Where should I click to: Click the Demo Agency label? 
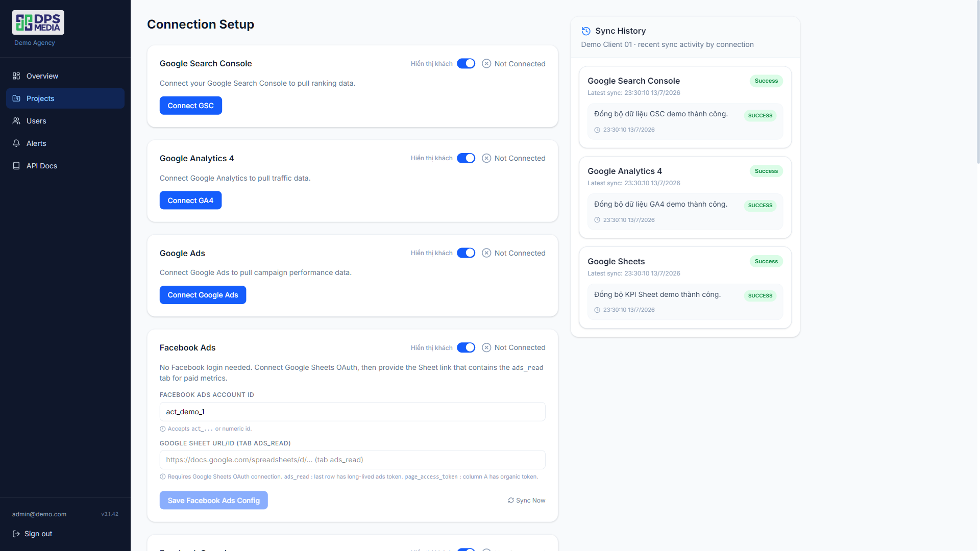pyautogui.click(x=35, y=43)
